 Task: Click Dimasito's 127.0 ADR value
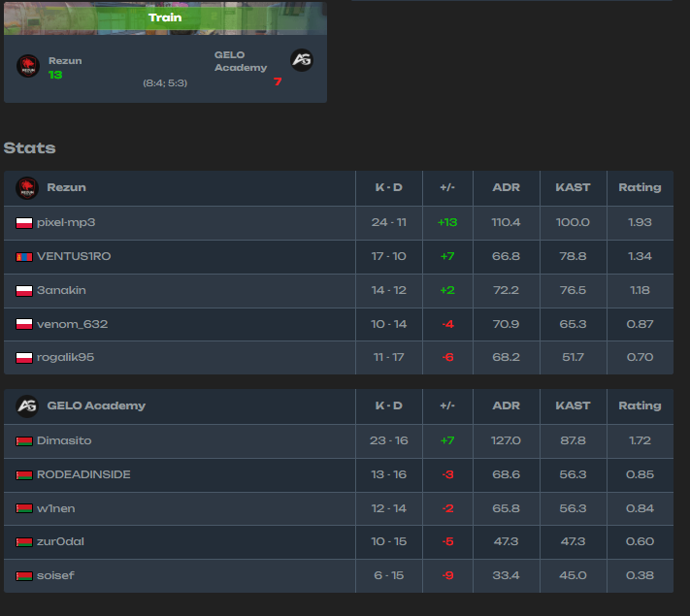click(506, 440)
